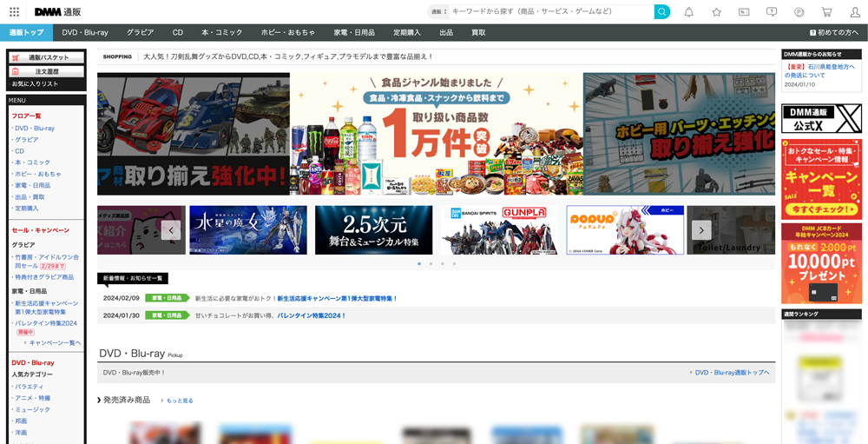Open the 通販 search scope selector
This screenshot has height=444, width=868.
438,11
